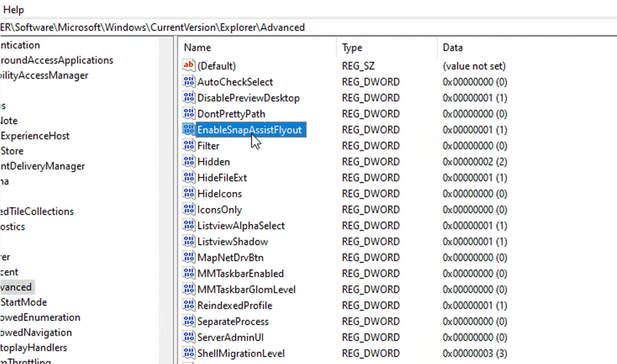Viewport: 617px width, 364px height.
Task: Select the selected "vanced" tree key
Action: (x=16, y=287)
